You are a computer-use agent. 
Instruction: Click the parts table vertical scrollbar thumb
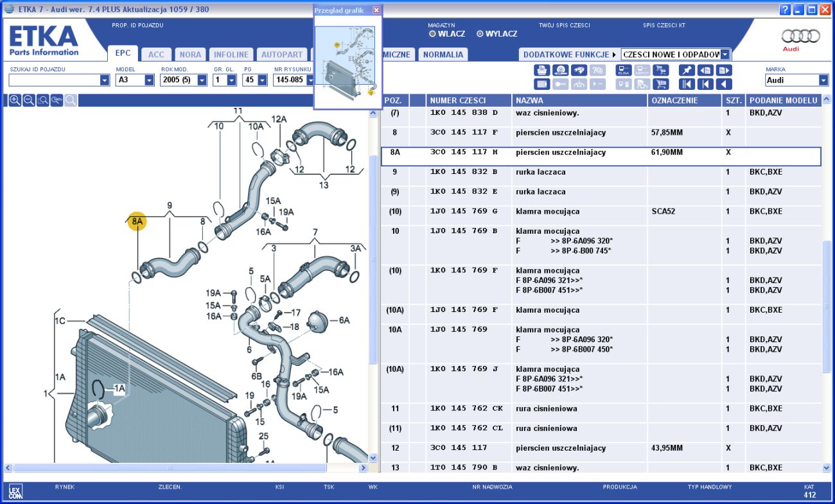point(826,306)
